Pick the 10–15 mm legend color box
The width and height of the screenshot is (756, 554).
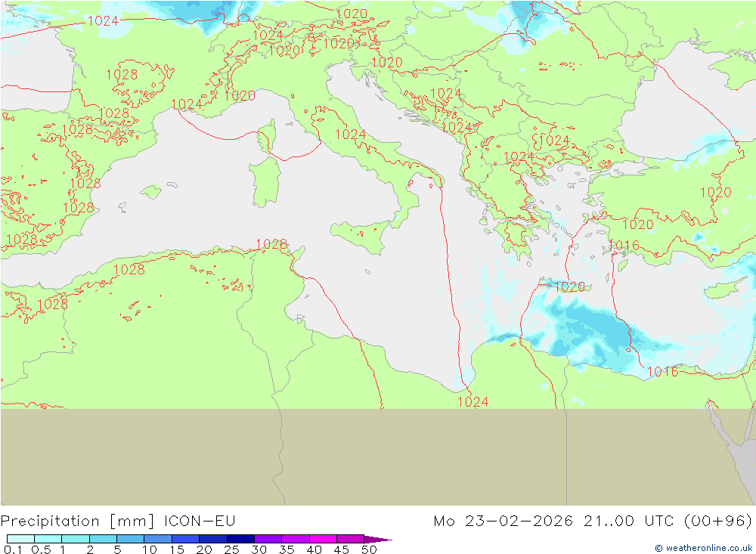click(158, 539)
